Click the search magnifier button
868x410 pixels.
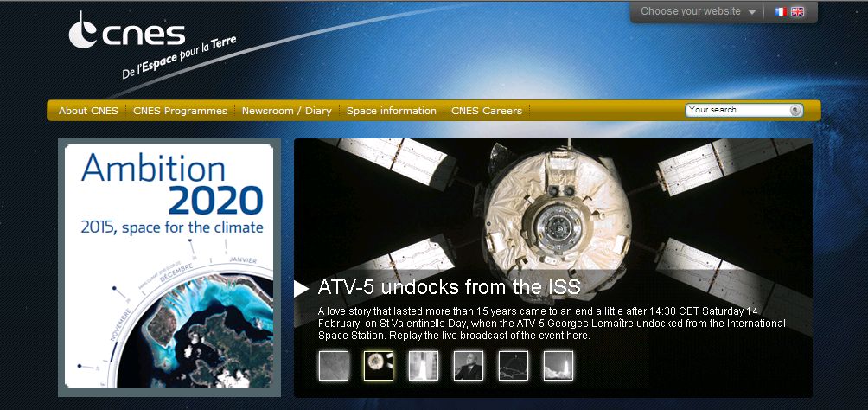[x=795, y=110]
